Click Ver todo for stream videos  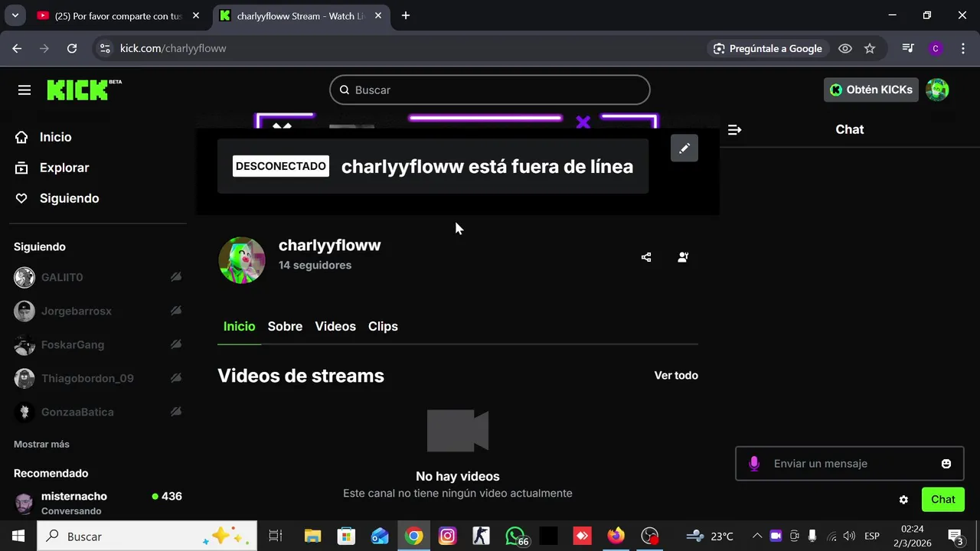pyautogui.click(x=676, y=375)
